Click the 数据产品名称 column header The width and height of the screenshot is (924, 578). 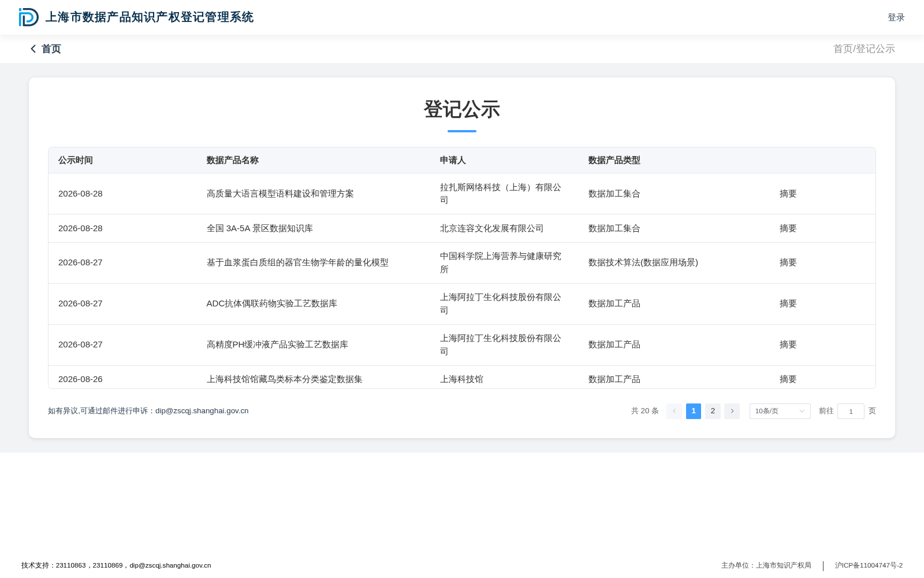pyautogui.click(x=233, y=160)
